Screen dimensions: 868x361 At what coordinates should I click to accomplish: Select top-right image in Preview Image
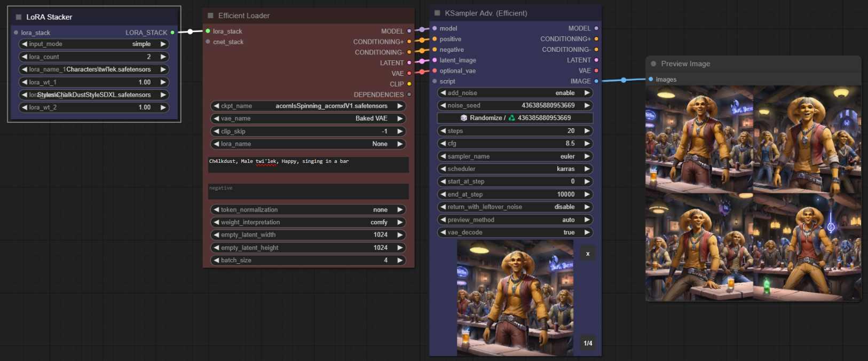pyautogui.click(x=807, y=140)
